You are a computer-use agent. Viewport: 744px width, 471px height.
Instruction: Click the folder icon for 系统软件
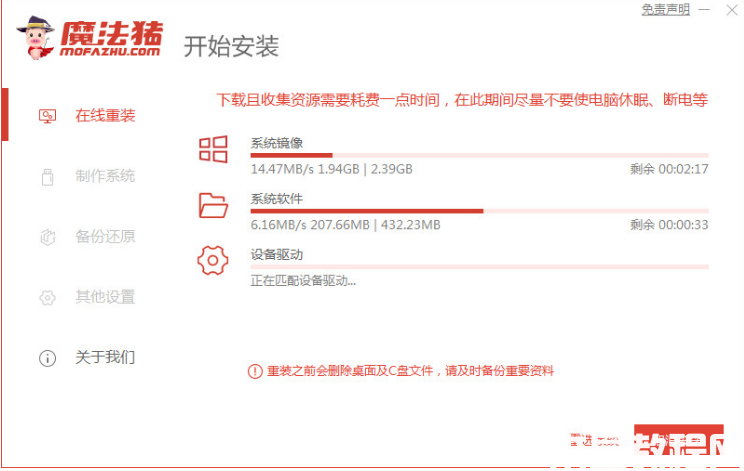213,205
